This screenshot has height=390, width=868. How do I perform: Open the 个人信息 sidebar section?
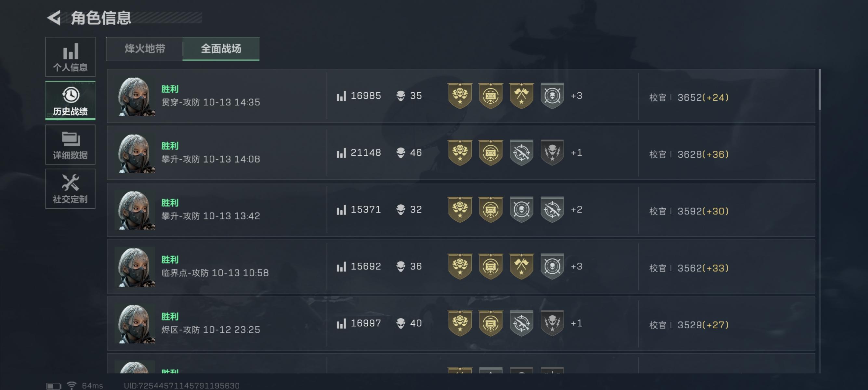pyautogui.click(x=70, y=57)
